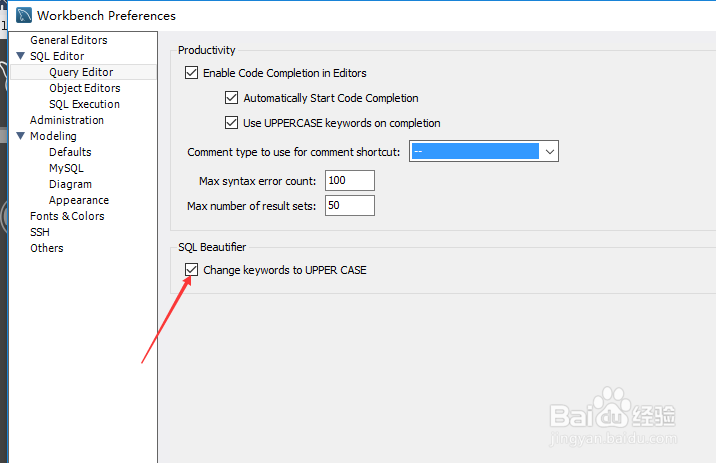Screen dimensions: 716x463
Task: Select the MySQL modeling page
Action: click(x=66, y=168)
